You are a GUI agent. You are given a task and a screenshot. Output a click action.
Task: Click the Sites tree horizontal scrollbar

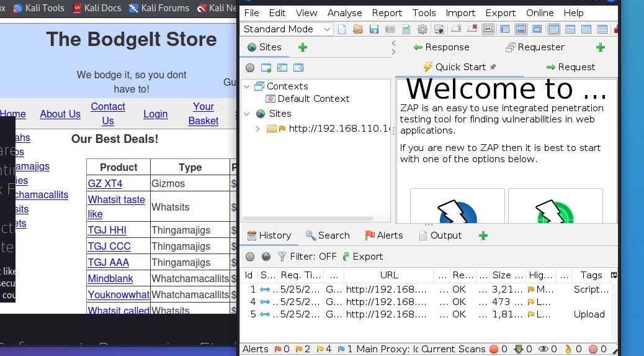[x=310, y=218]
